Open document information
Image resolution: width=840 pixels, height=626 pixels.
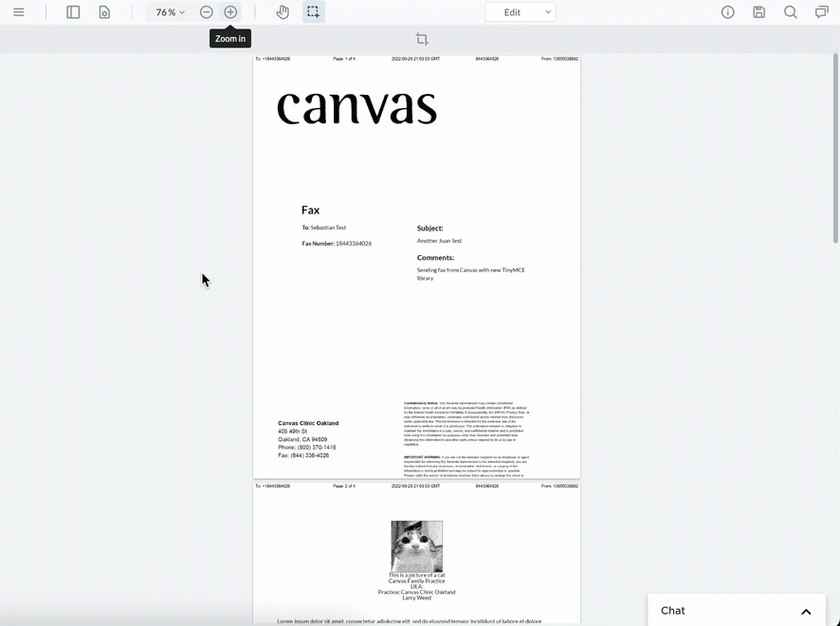click(x=727, y=12)
